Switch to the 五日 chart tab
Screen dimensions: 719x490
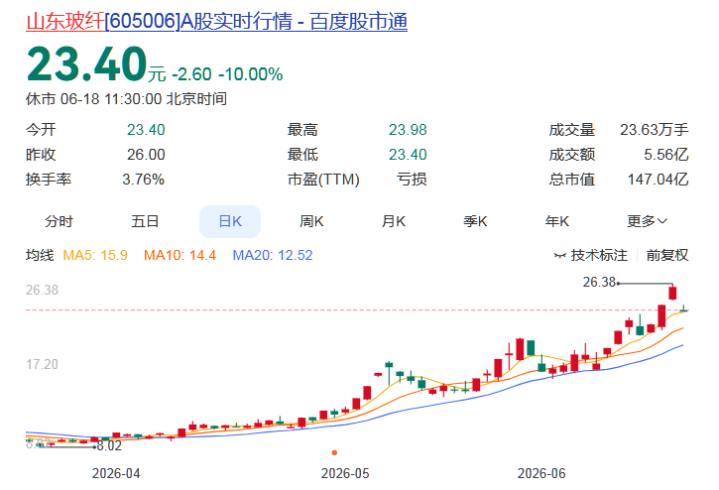[145, 221]
